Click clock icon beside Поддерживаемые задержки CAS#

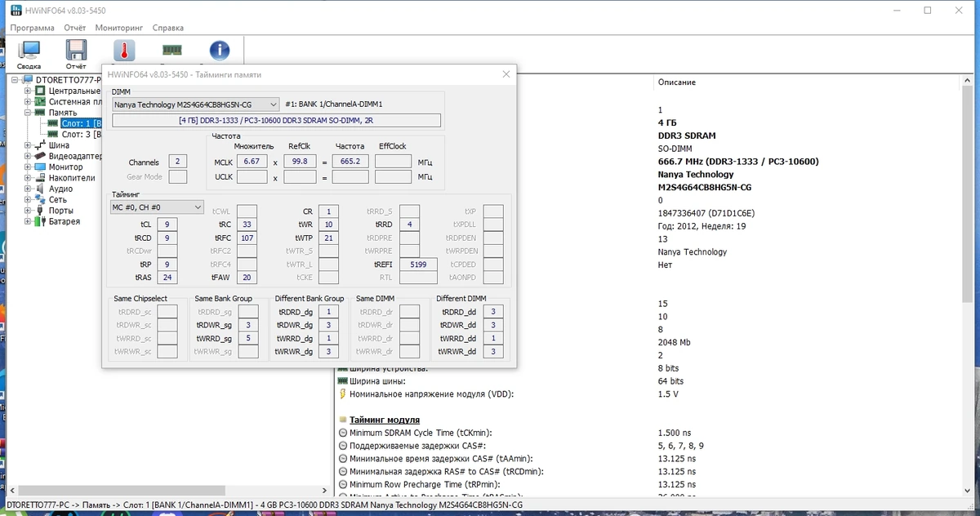(342, 446)
